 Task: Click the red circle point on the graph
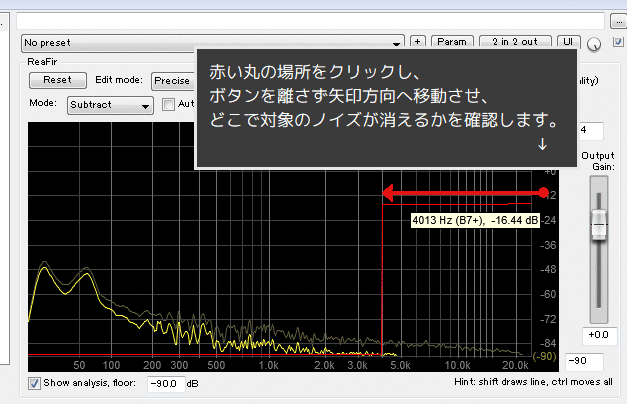click(x=543, y=192)
